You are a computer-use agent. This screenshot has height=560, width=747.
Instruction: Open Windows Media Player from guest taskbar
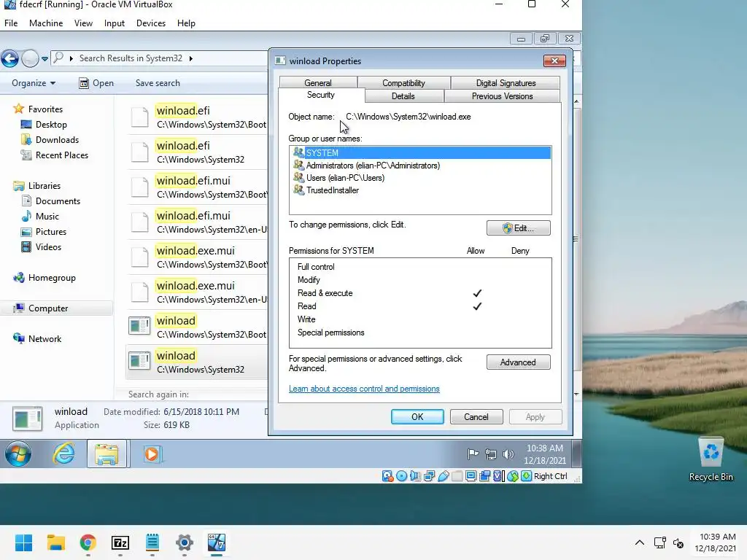coord(152,454)
